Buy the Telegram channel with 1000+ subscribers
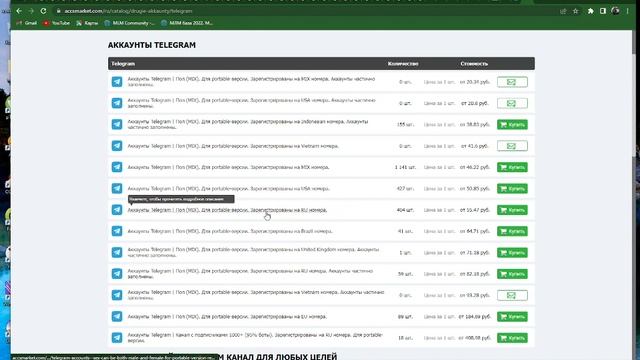640x360 pixels. pyautogui.click(x=512, y=338)
